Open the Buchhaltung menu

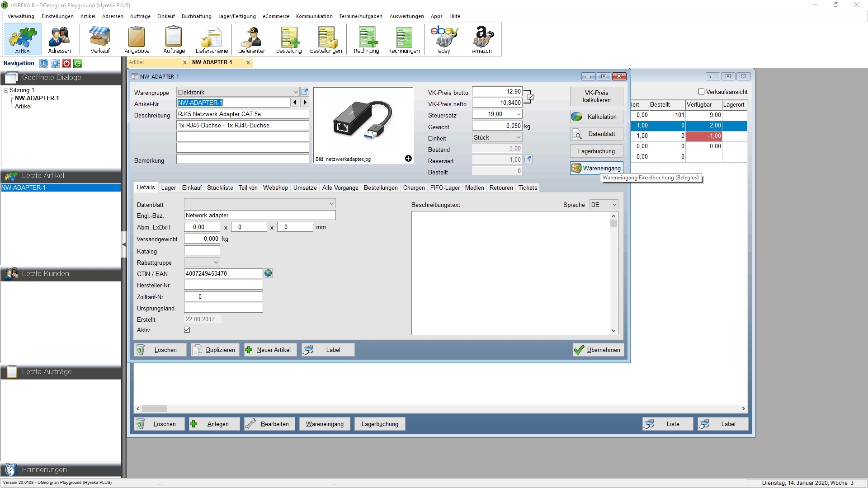pyautogui.click(x=196, y=16)
